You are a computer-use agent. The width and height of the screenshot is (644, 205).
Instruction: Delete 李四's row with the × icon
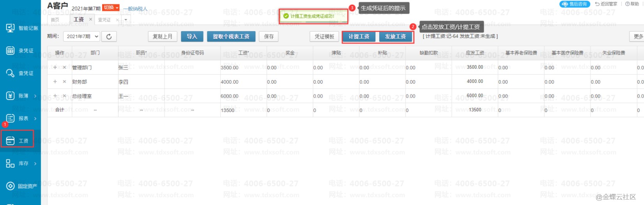tap(64, 82)
